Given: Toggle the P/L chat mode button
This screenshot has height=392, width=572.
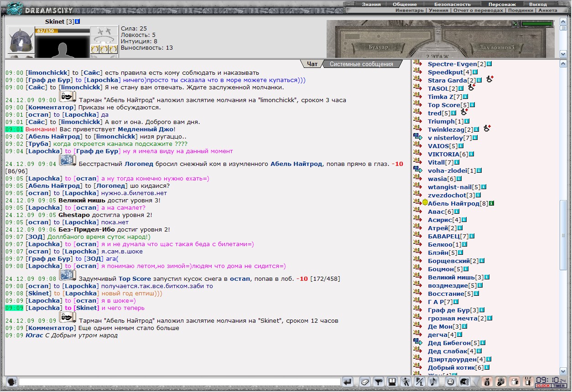Looking at the screenshot, I should coord(419,382).
